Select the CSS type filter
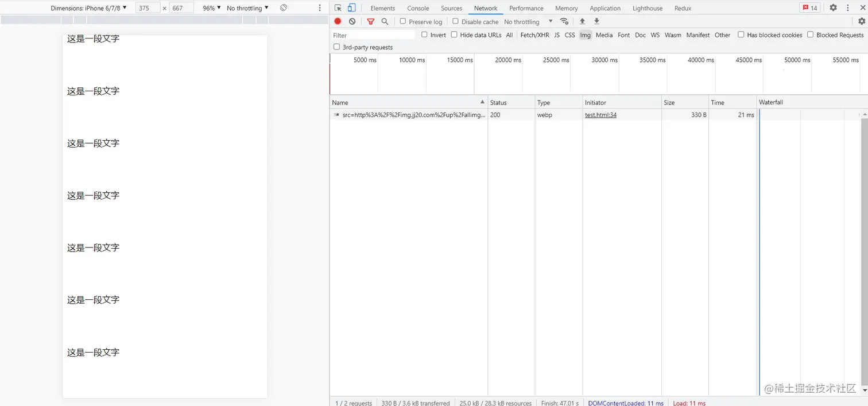This screenshot has height=406, width=868. point(569,35)
